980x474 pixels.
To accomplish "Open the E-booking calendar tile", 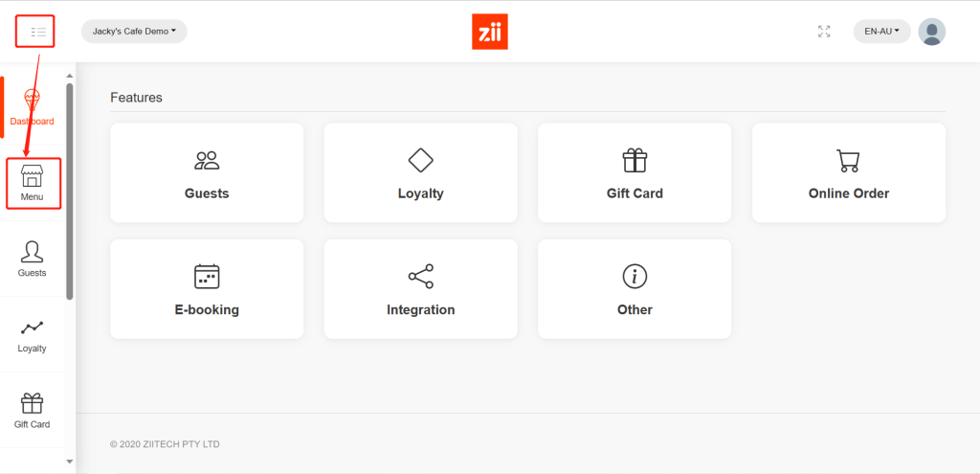I will [x=207, y=289].
